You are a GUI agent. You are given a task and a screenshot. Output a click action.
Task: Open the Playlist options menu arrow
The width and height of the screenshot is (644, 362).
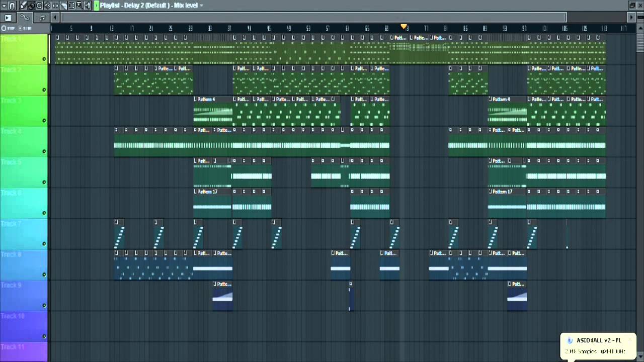click(4, 6)
